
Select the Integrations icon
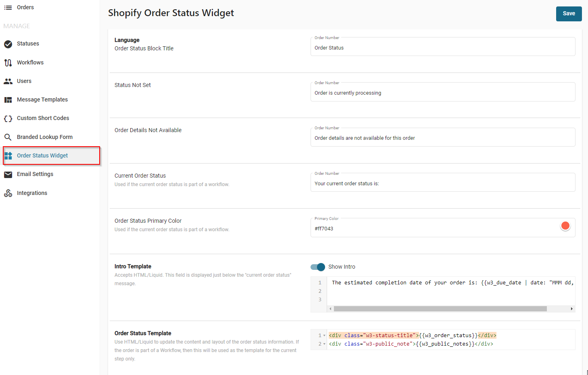point(8,193)
